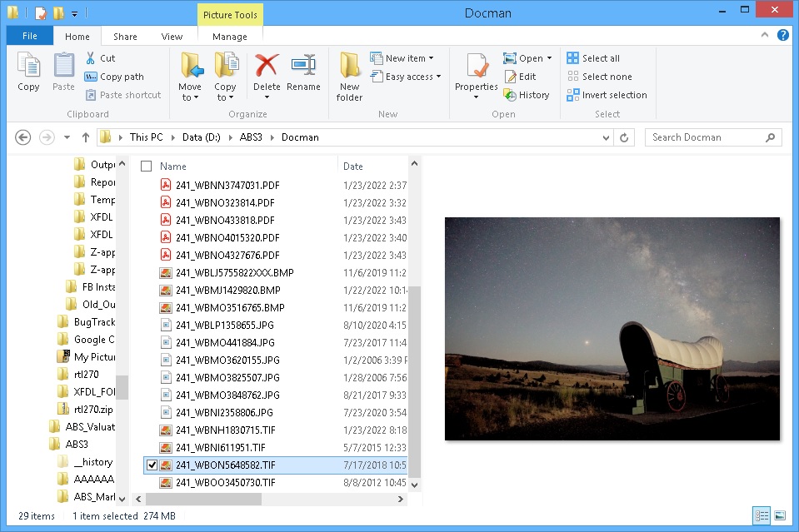Select file 241_WBLP1358655.JPG
Screen dimensions: 799x532
(x=225, y=326)
